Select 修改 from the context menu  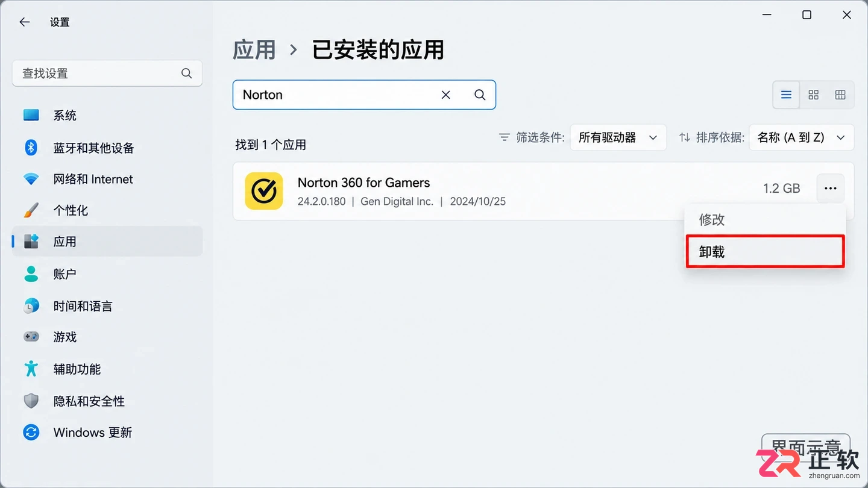[x=766, y=220]
